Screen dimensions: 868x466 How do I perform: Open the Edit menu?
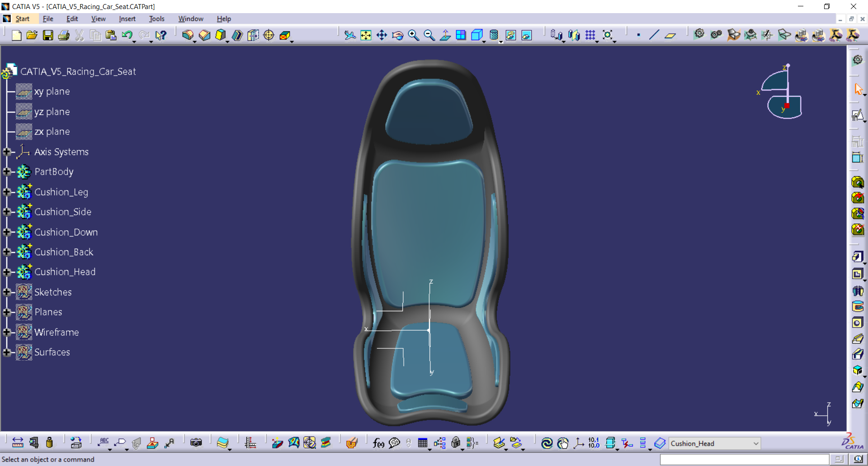(x=72, y=19)
